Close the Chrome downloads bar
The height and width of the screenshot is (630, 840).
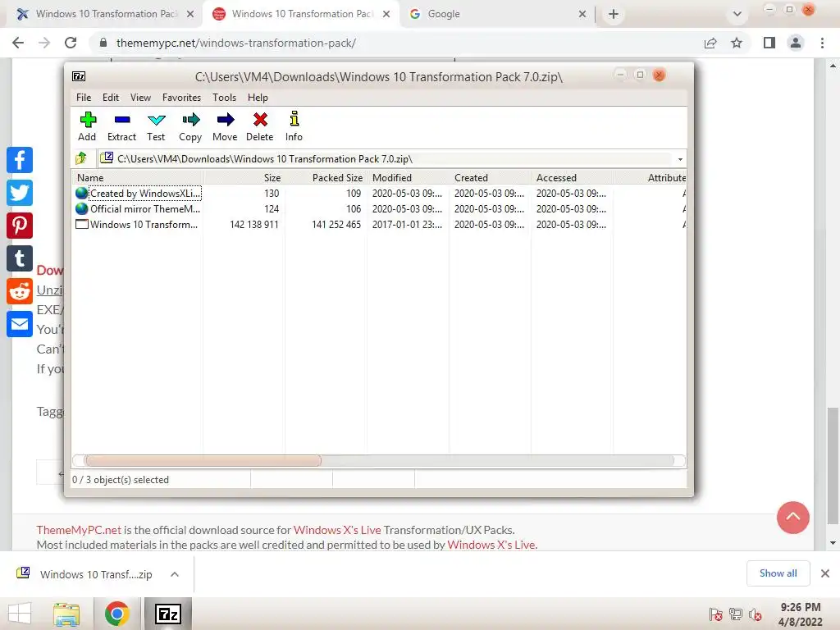tap(825, 573)
